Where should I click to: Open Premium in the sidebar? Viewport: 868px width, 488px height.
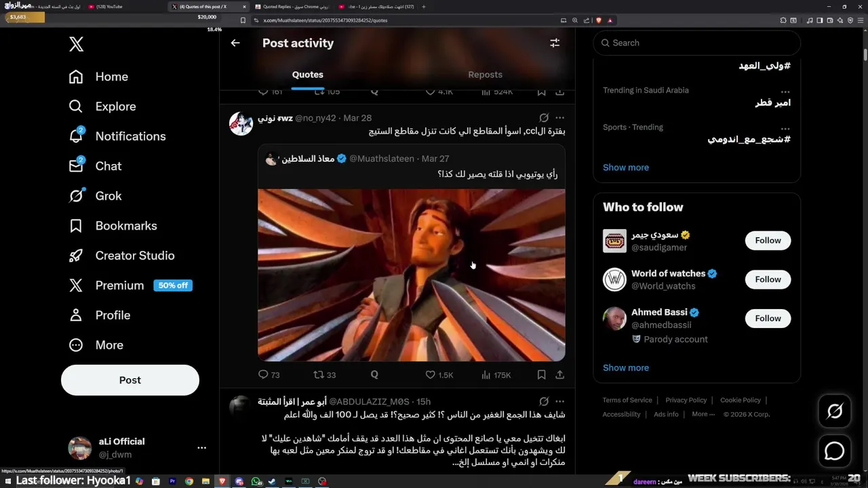tap(130, 285)
